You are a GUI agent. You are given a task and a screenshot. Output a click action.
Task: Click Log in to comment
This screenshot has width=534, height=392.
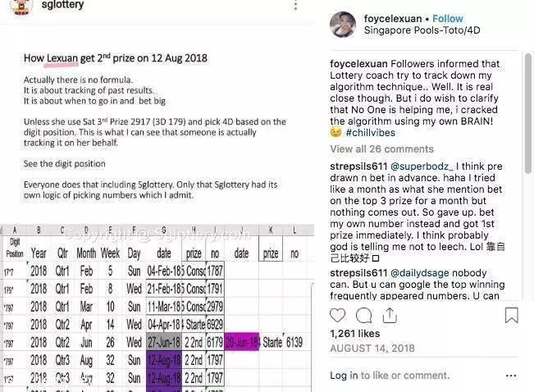pos(344,376)
